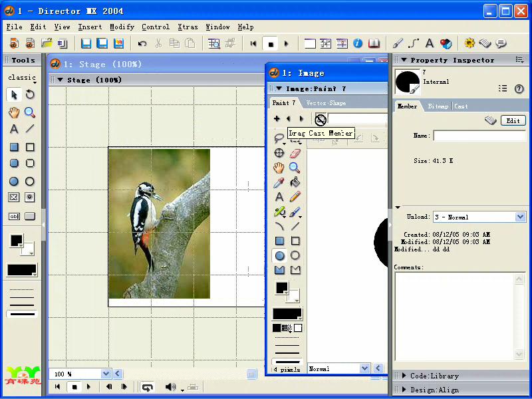Open the Unload priority dropdown
Image resolution: width=532 pixels, height=399 pixels.
pos(520,217)
